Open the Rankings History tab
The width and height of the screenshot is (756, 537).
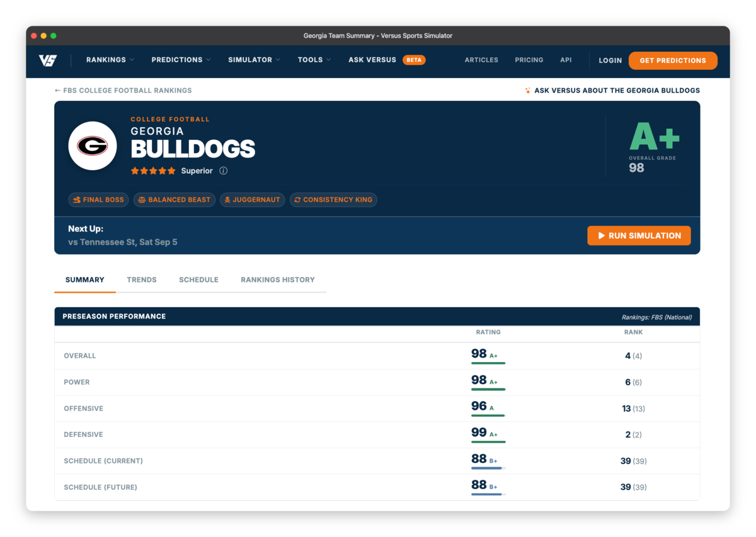(278, 280)
